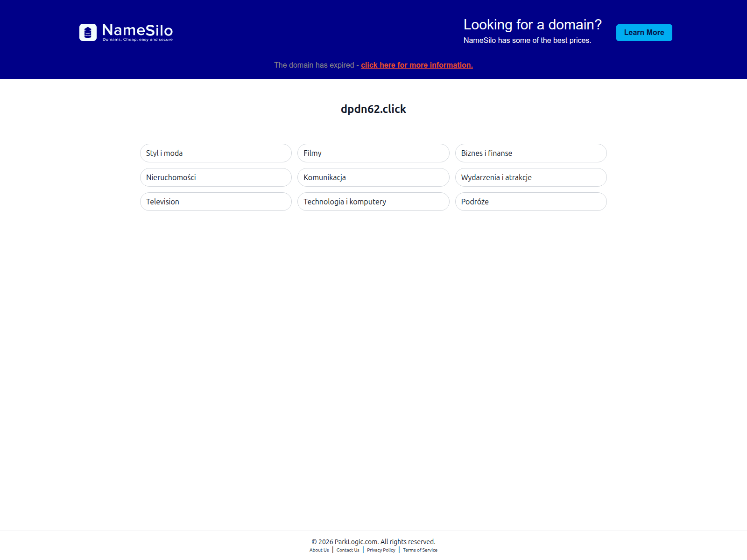The image size is (747, 560).
Task: Open Technologia i komputery category
Action: point(373,202)
